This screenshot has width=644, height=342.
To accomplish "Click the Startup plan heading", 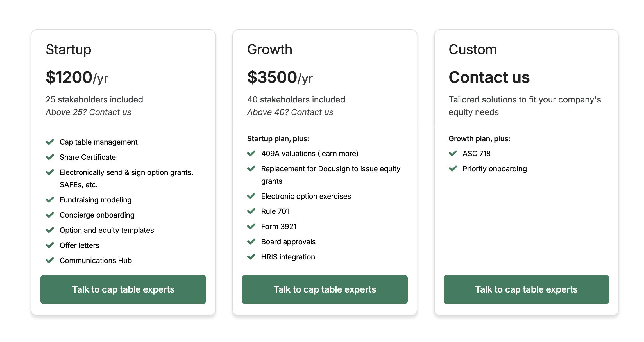I will point(68,49).
